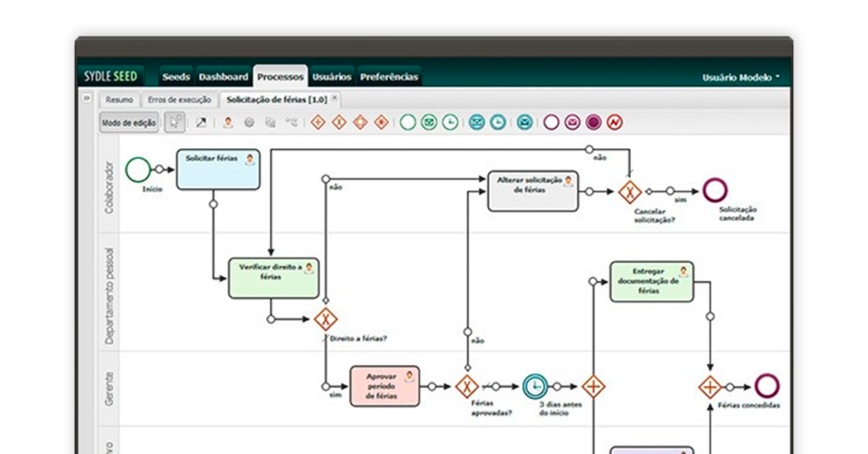This screenshot has height=454, width=868.
Task: Choose the parallel gateway plus tool
Action: [x=318, y=122]
